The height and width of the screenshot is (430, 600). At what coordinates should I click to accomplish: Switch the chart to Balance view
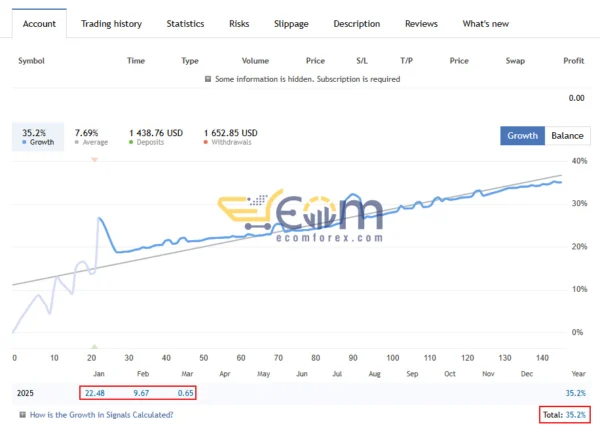(x=567, y=135)
